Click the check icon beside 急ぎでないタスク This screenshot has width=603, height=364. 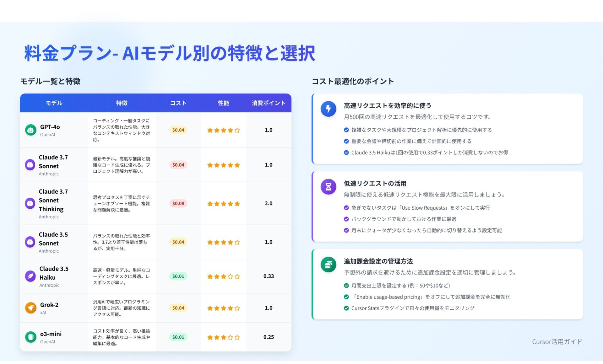click(x=346, y=208)
